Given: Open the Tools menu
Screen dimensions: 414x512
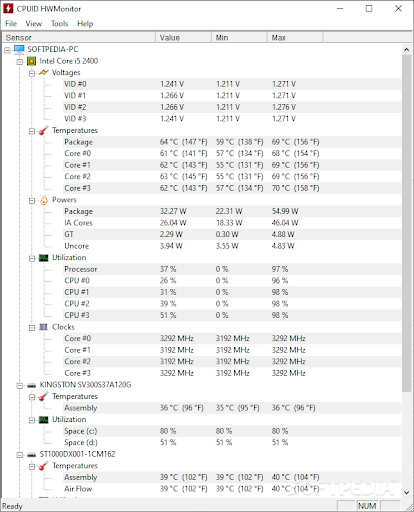Looking at the screenshot, I should [x=59, y=24].
